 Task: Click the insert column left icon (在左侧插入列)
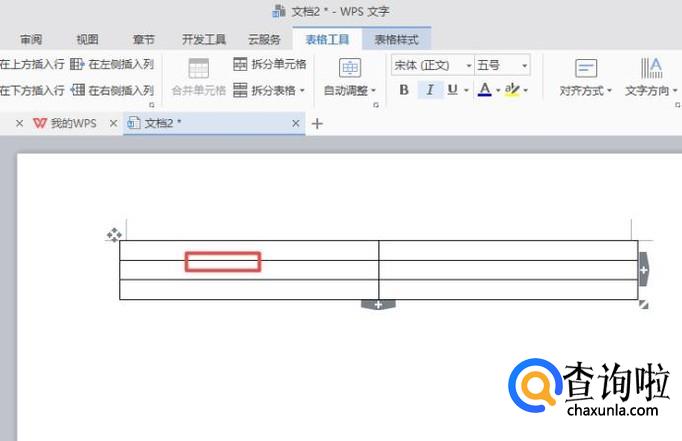click(x=78, y=64)
